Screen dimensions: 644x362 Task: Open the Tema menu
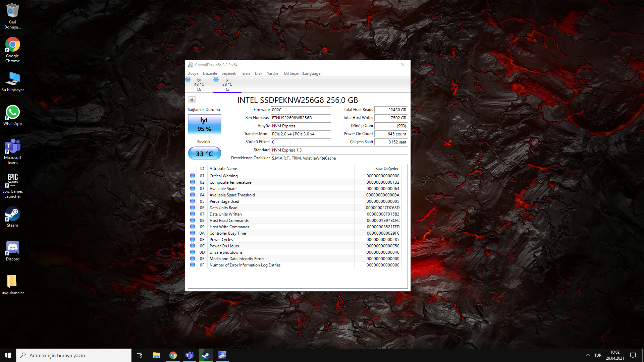click(x=245, y=73)
